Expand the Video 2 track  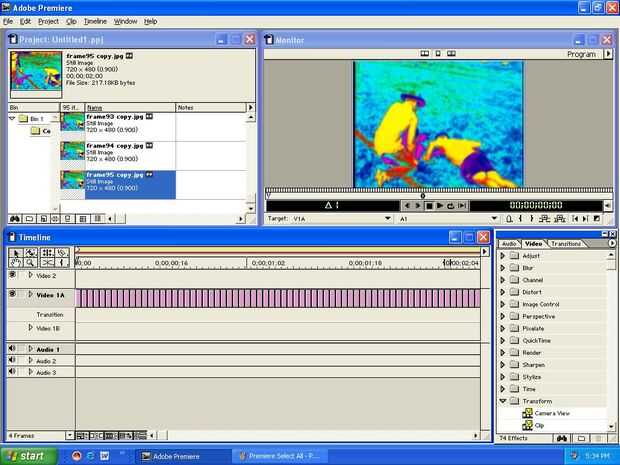click(x=30, y=275)
